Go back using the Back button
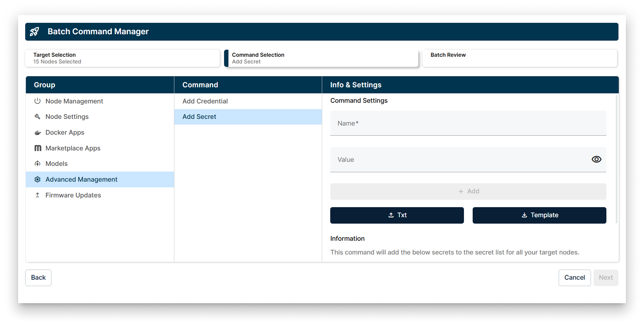This screenshot has height=325, width=644. coord(38,278)
